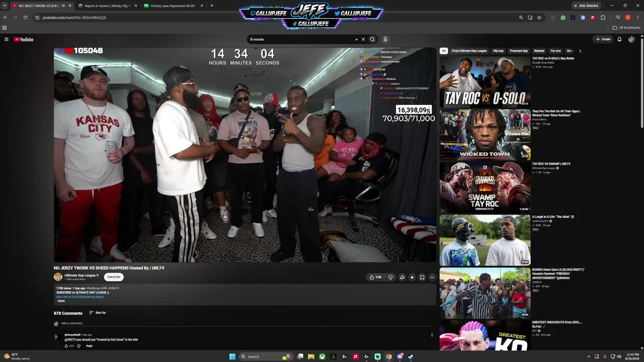Like the @Atreyu comment
This screenshot has width=644, height=362.
(66, 346)
